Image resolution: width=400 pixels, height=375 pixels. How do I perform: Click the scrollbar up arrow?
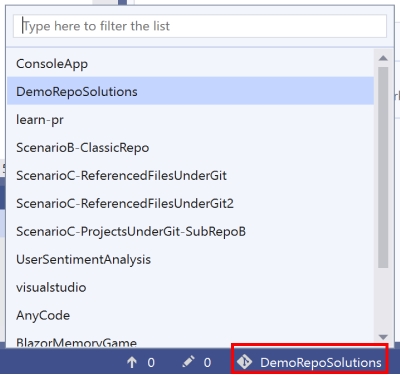coord(383,58)
